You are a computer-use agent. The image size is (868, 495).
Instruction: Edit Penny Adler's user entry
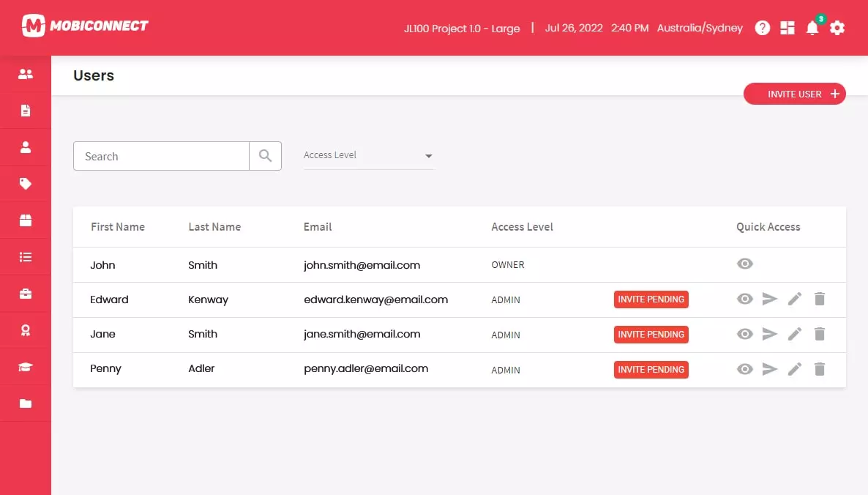coord(794,369)
